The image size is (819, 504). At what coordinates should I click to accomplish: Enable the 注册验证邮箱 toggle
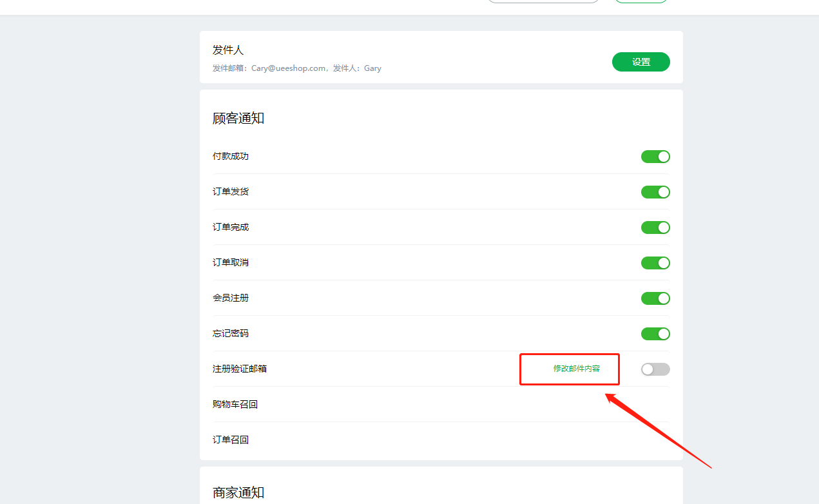655,369
